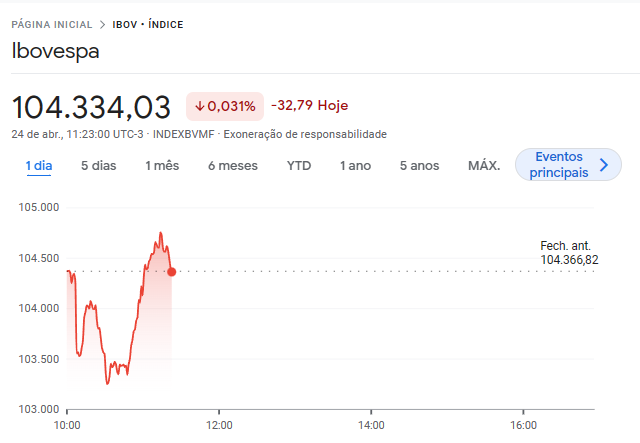The height and width of the screenshot is (443, 640).
Task: Click the 12:00 mark on time axis
Action: click(219, 425)
